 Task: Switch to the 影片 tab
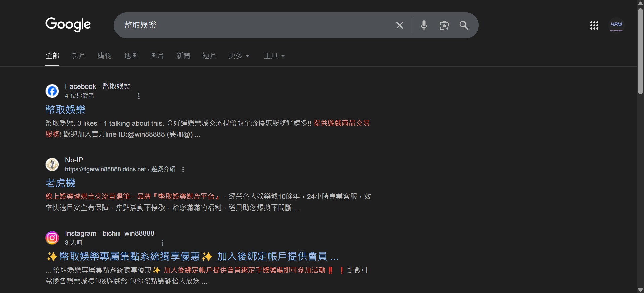point(78,56)
